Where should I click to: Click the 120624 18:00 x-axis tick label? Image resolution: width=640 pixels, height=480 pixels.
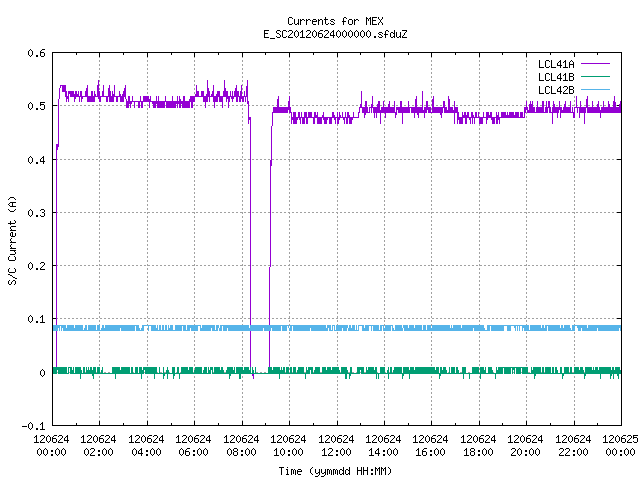click(478, 445)
